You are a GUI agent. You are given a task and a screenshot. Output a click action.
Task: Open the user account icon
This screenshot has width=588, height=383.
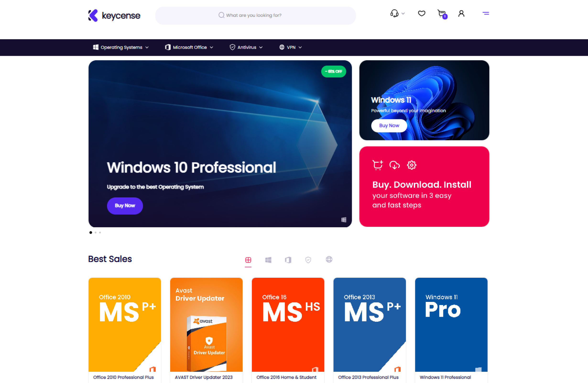(461, 13)
